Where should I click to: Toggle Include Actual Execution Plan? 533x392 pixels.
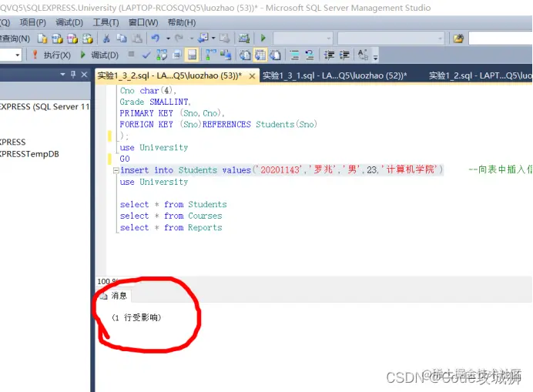coord(211,55)
